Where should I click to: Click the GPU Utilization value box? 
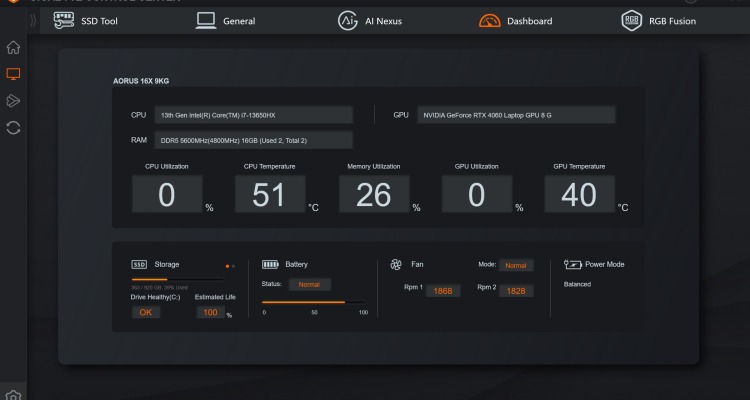477,194
